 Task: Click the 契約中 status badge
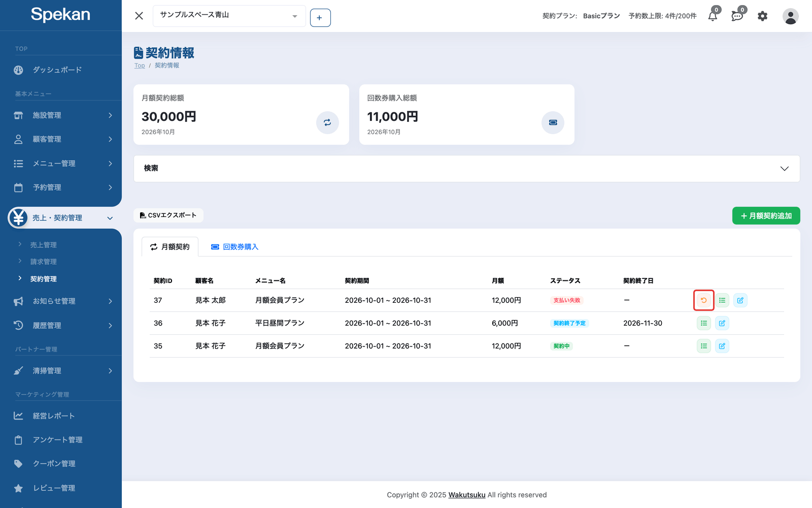click(562, 346)
